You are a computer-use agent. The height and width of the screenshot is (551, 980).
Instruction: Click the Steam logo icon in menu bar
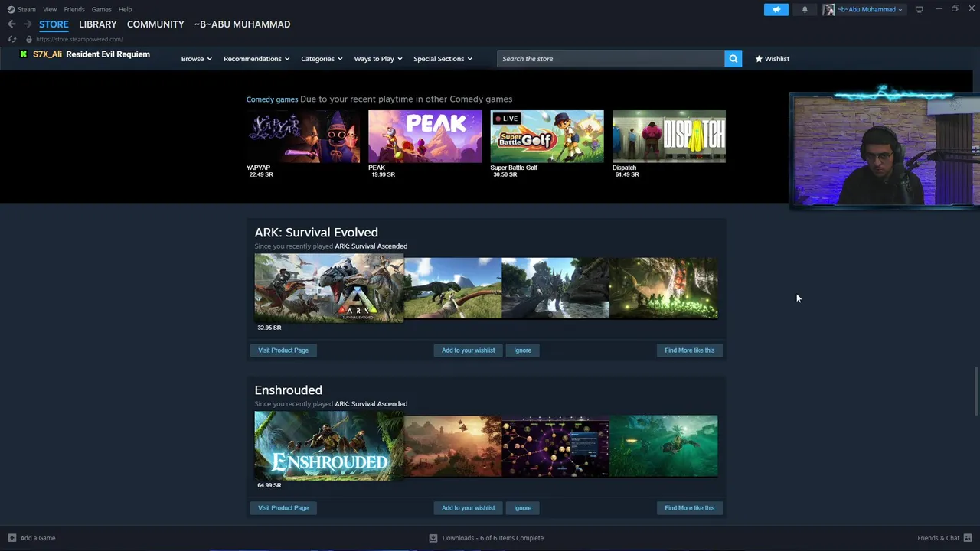pyautogui.click(x=11, y=9)
